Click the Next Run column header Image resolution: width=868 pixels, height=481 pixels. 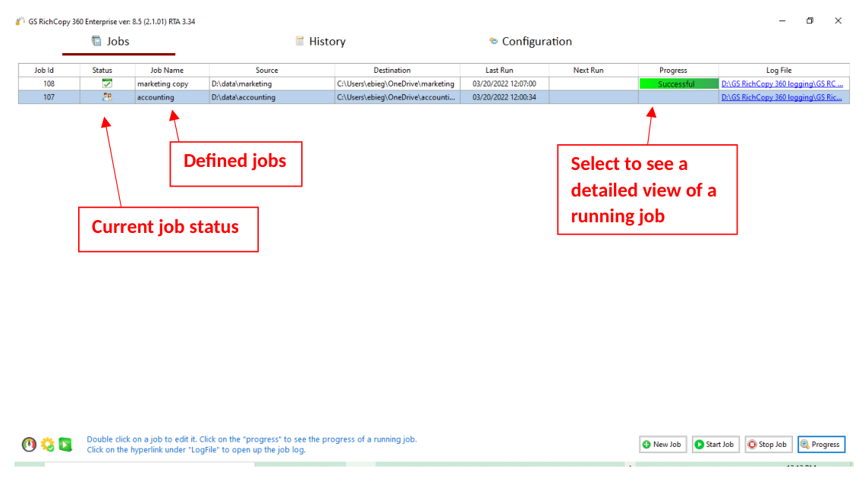coord(593,71)
